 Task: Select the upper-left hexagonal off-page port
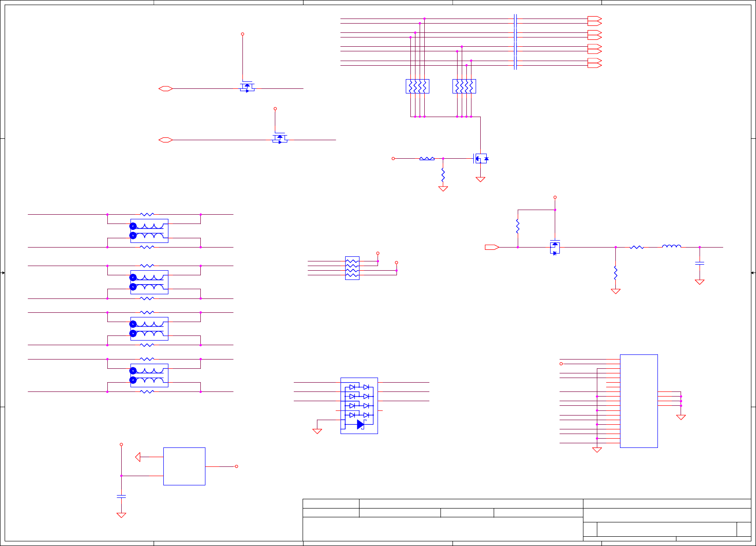[x=166, y=88]
